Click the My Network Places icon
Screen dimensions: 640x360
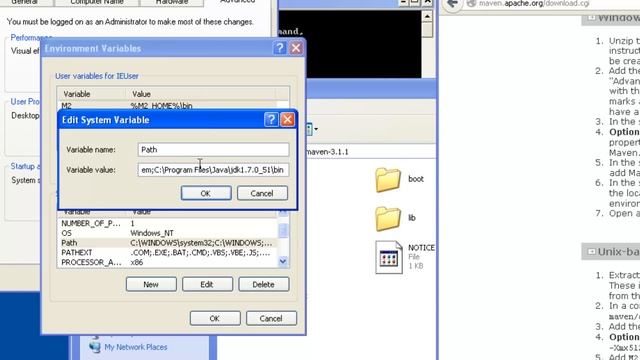(x=95, y=347)
